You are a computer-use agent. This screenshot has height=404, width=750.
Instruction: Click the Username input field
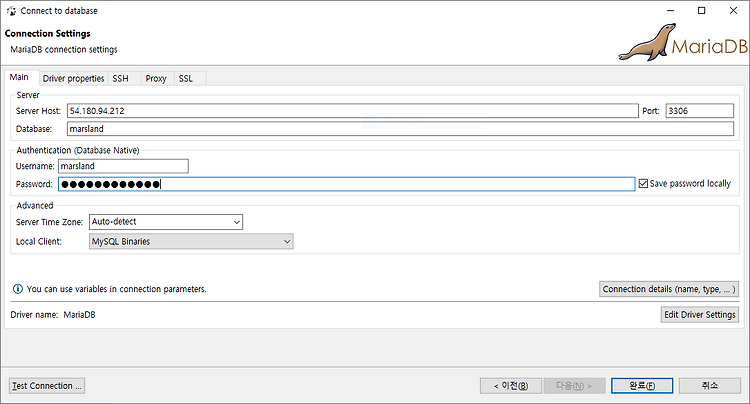tap(123, 166)
